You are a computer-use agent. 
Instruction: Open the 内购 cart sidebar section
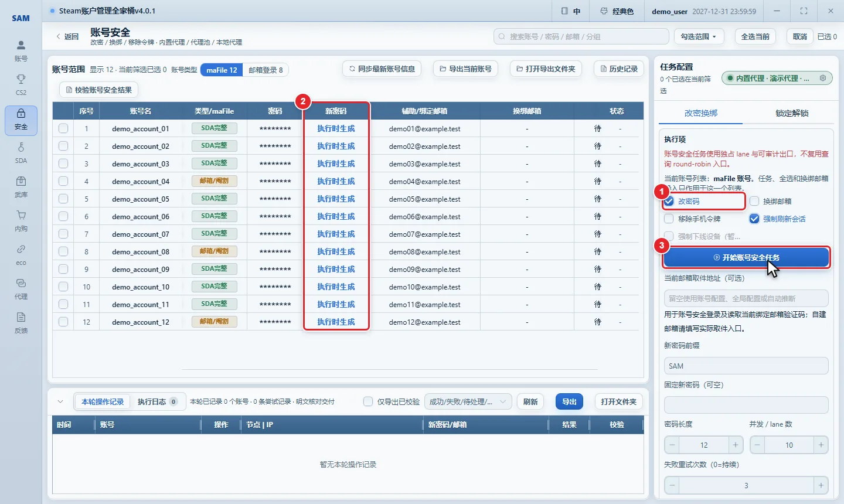click(x=21, y=221)
